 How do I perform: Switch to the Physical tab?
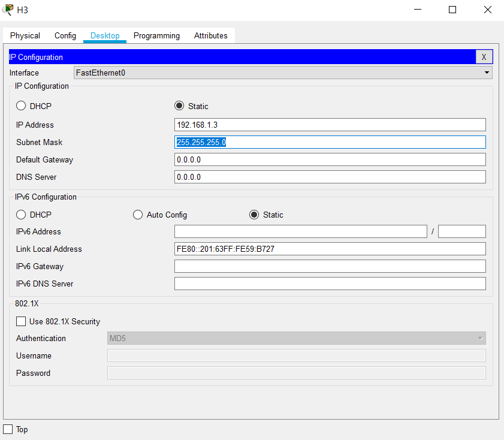pos(25,35)
